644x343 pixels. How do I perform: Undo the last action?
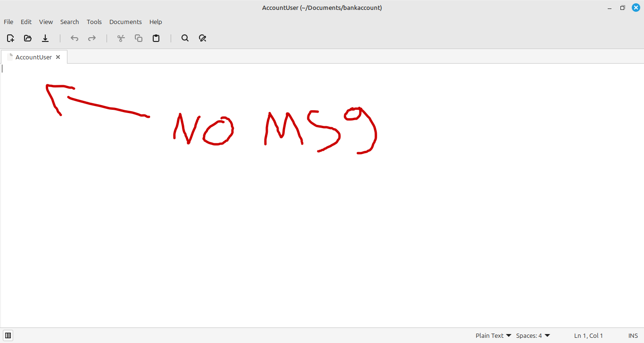(74, 38)
